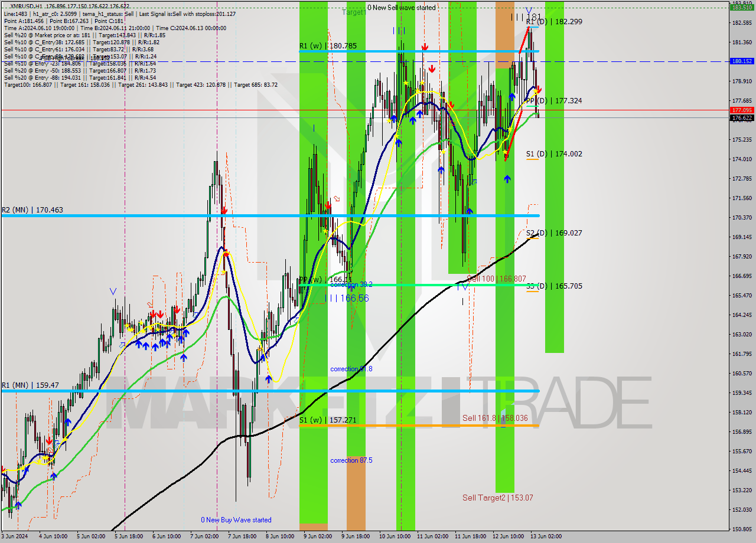
Task: Select the '11 Jun 18:00' time axis label
Action: (x=471, y=537)
